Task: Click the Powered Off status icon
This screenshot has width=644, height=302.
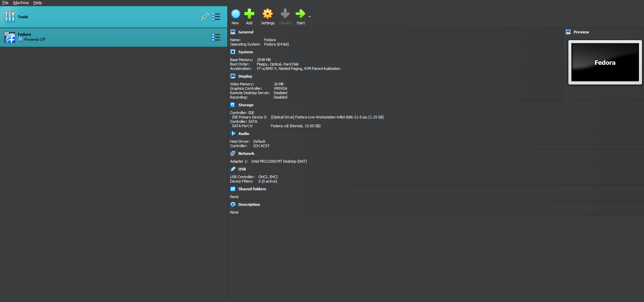Action: 20,39
